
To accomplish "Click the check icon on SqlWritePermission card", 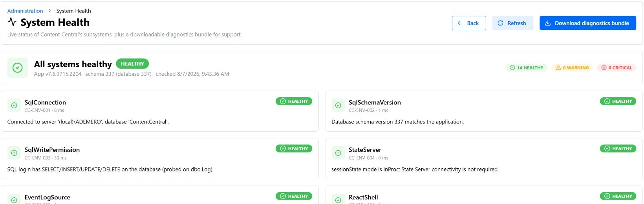I will click(x=14, y=153).
